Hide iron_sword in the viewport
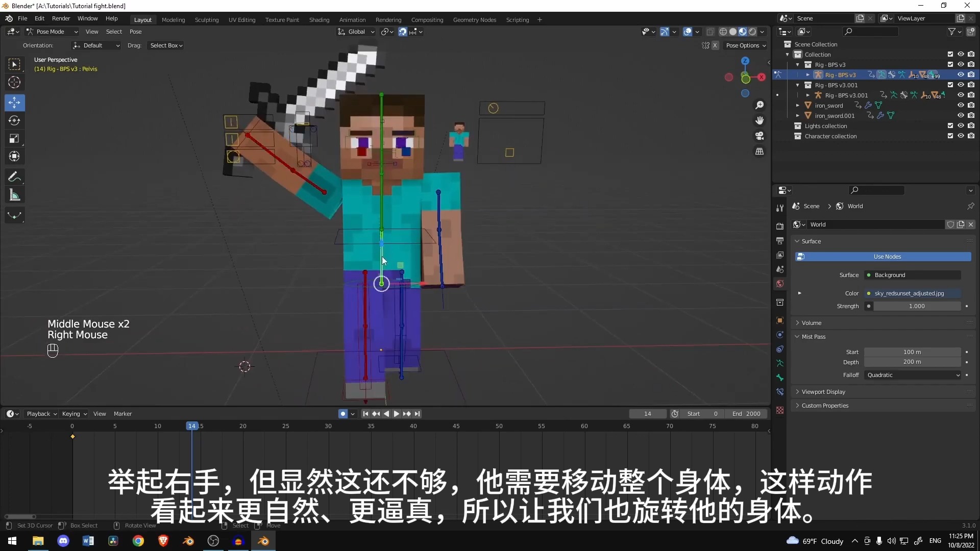This screenshot has width=980, height=551. coord(961,105)
